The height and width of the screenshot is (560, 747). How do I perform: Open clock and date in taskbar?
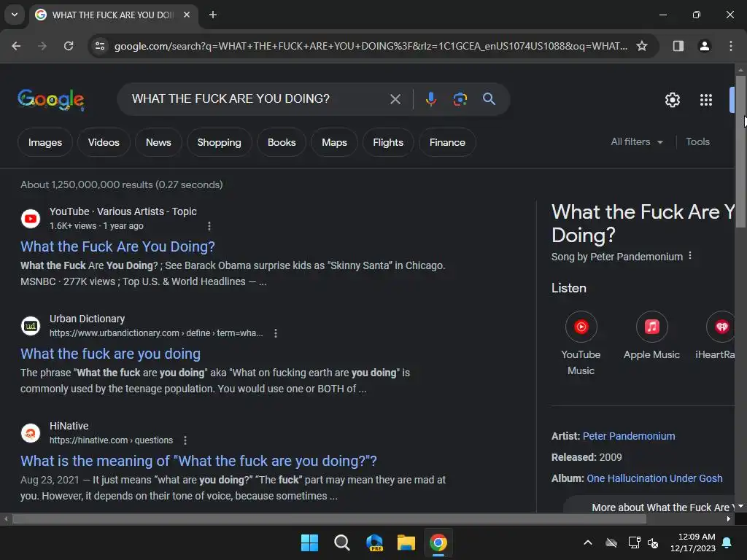(692, 542)
